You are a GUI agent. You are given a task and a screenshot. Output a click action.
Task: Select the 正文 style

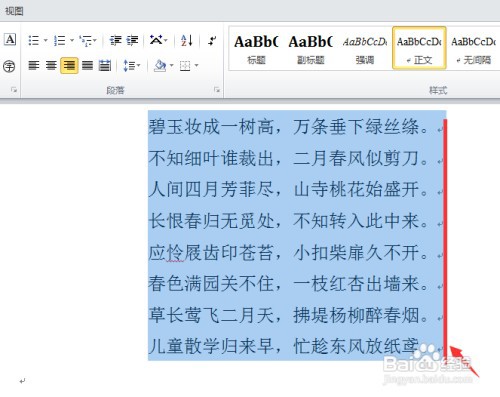tap(419, 48)
